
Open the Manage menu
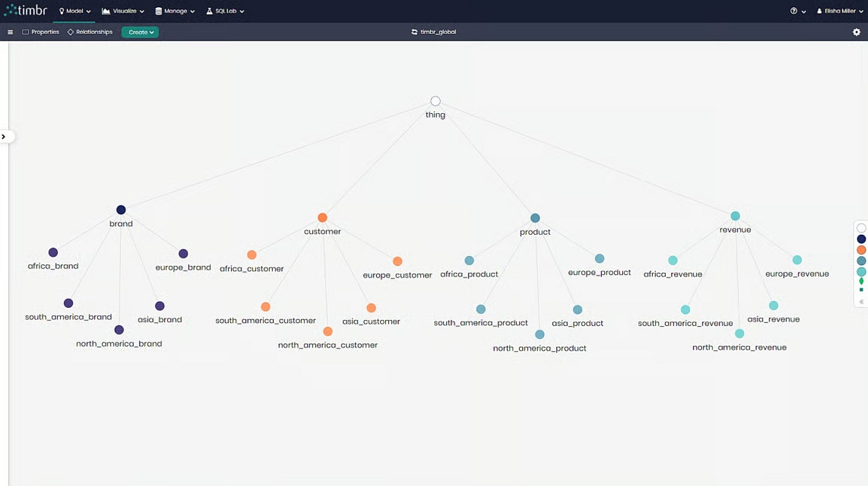(x=175, y=11)
